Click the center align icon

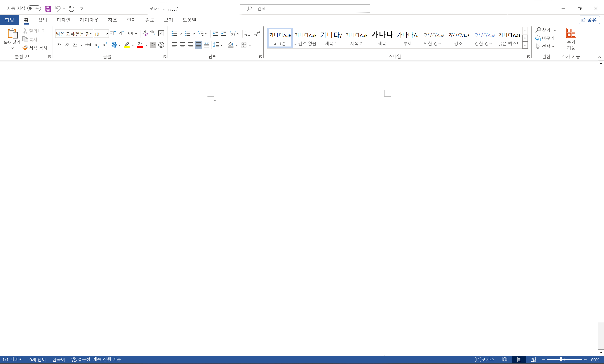(182, 45)
